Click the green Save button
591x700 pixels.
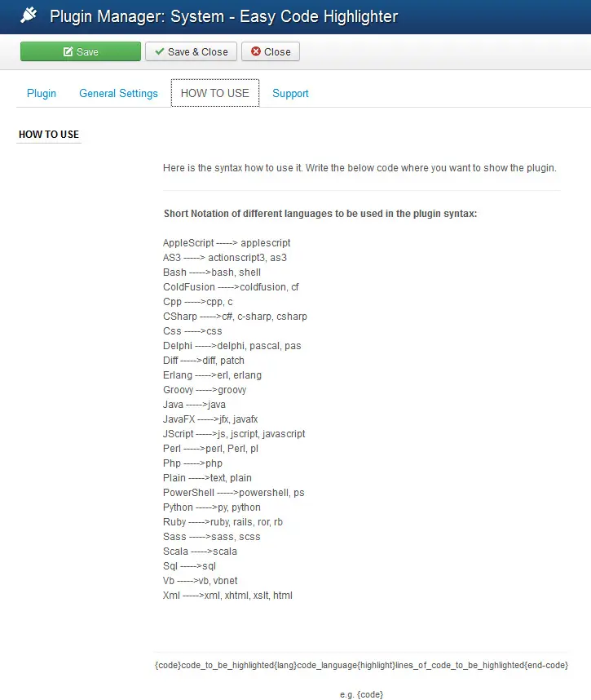pyautogui.click(x=80, y=51)
